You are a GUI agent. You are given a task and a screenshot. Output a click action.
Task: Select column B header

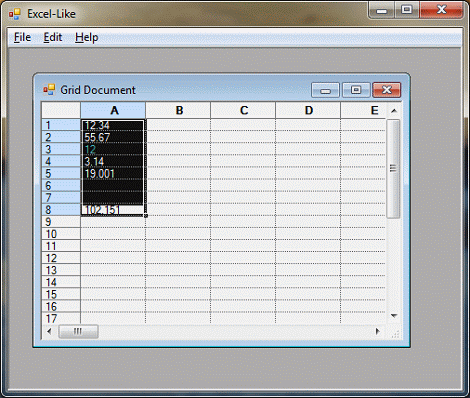[178, 110]
